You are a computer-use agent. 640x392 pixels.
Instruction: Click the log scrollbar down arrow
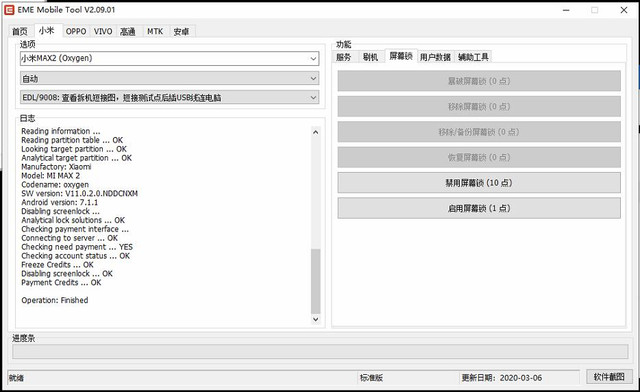315,319
